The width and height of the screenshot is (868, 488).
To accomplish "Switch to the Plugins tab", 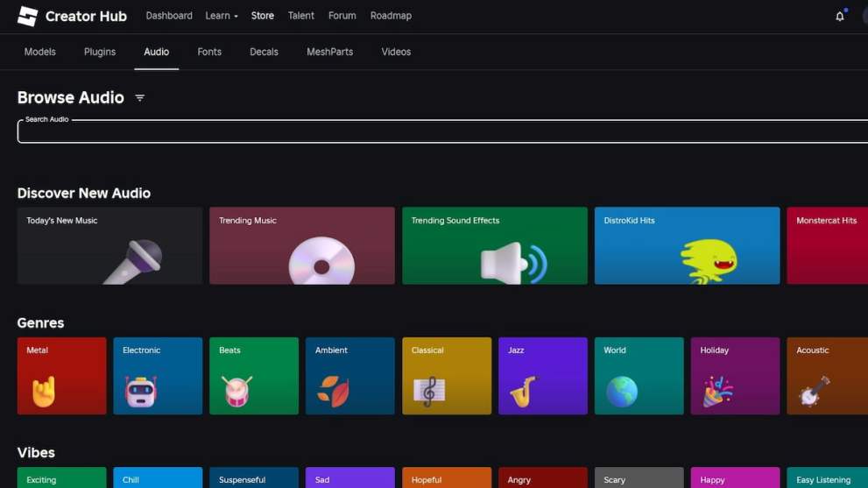I will [100, 52].
